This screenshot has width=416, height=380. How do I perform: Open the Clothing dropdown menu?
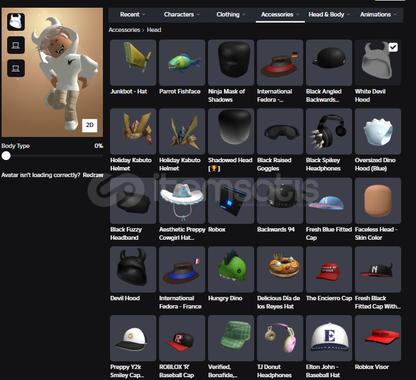coord(231,15)
